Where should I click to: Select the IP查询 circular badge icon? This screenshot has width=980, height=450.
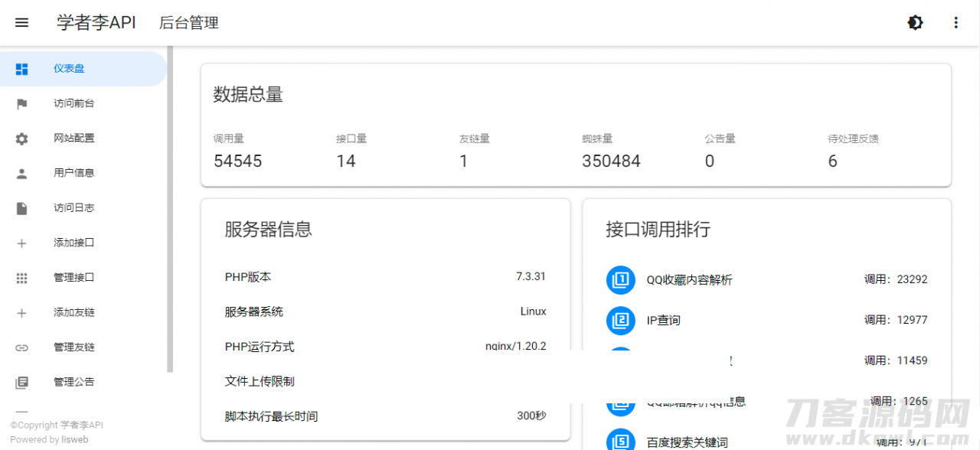[x=620, y=320]
